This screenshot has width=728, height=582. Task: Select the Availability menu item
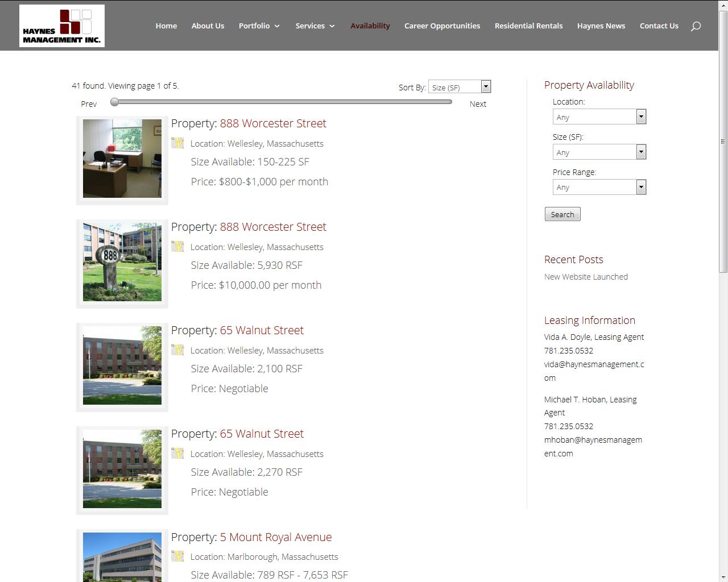(370, 26)
